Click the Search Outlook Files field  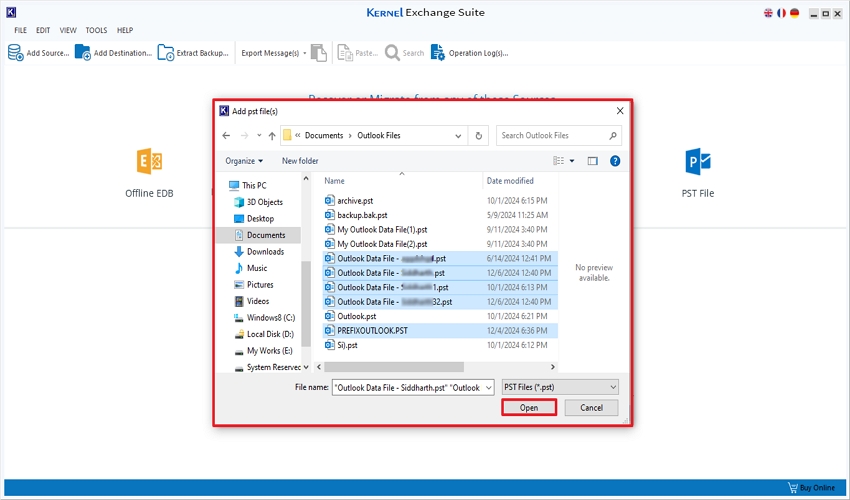click(559, 136)
